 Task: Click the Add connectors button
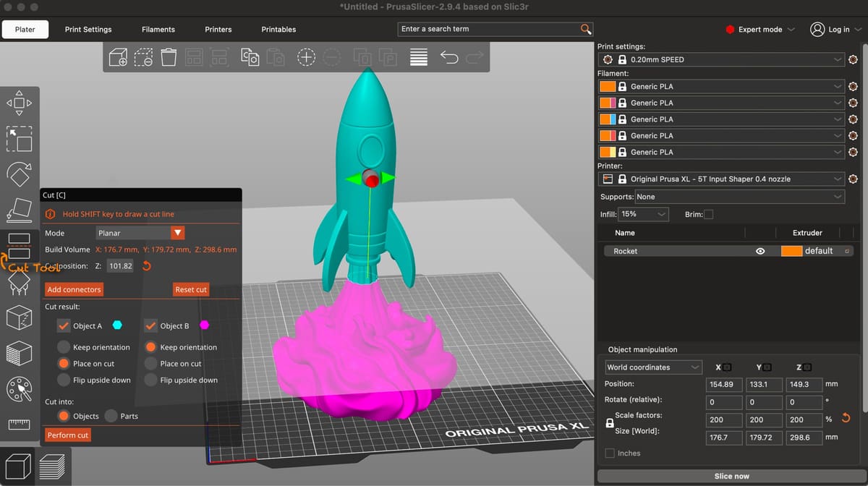tap(74, 289)
